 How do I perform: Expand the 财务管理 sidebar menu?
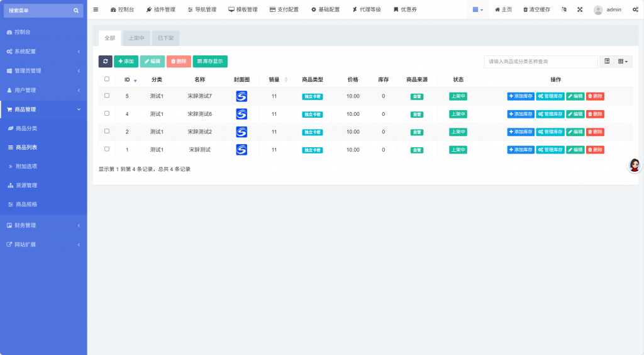tap(43, 225)
